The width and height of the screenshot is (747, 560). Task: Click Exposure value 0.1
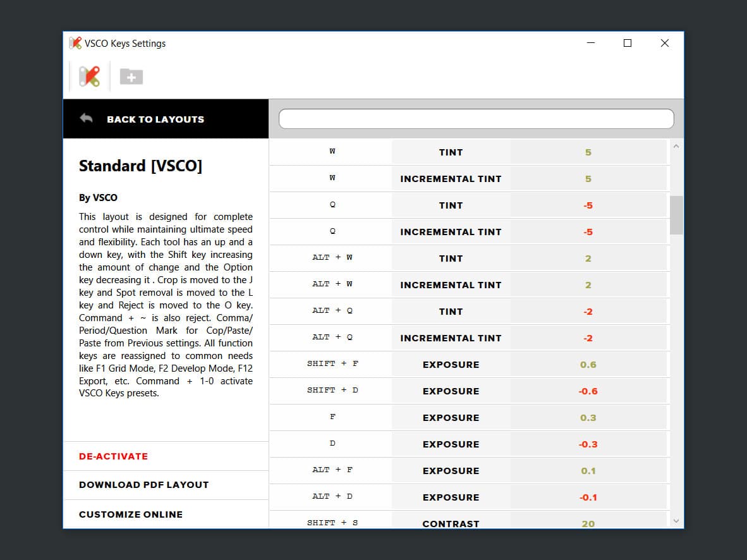588,471
